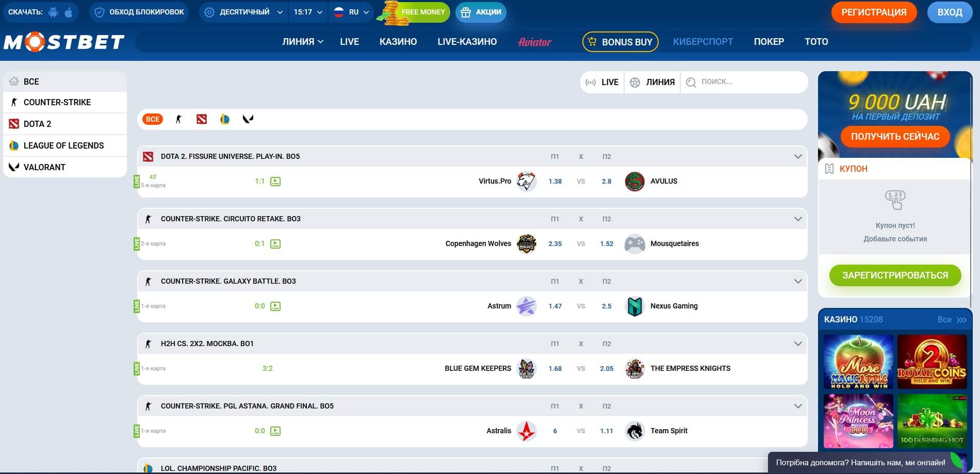Open More Magic Apple casino thumbnail
The image size is (980, 474).
point(859,362)
